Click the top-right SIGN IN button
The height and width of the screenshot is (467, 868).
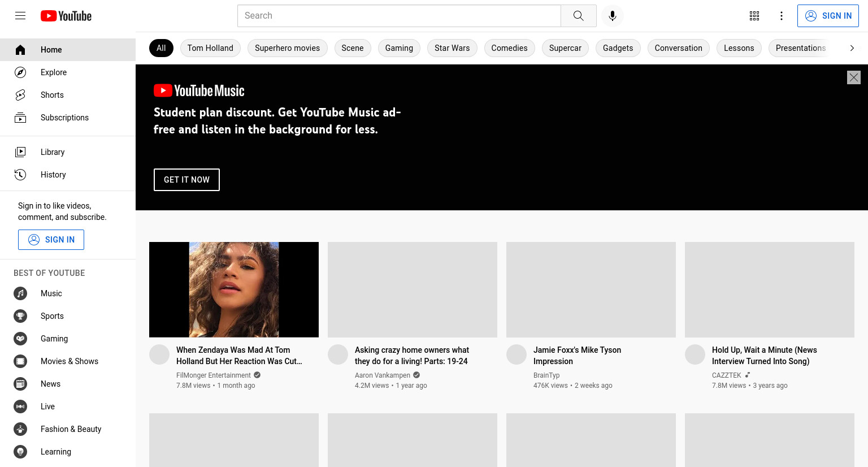click(x=828, y=16)
